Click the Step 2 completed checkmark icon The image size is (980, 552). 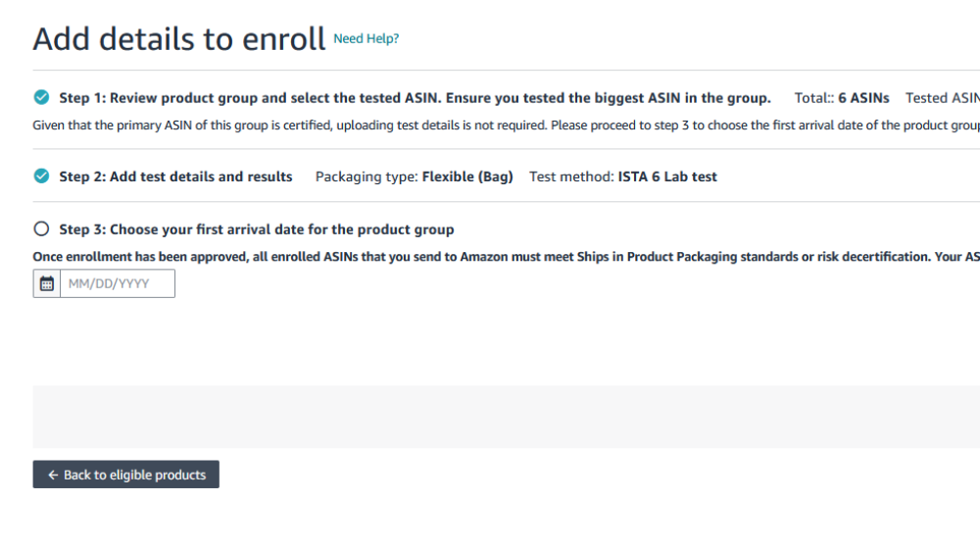[41, 176]
